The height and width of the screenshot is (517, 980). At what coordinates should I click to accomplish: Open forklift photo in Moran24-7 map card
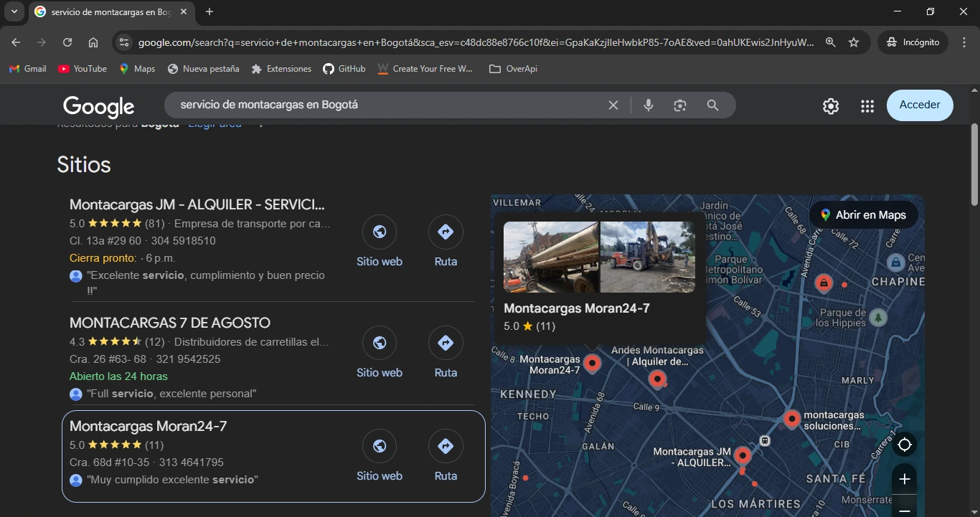click(x=648, y=257)
